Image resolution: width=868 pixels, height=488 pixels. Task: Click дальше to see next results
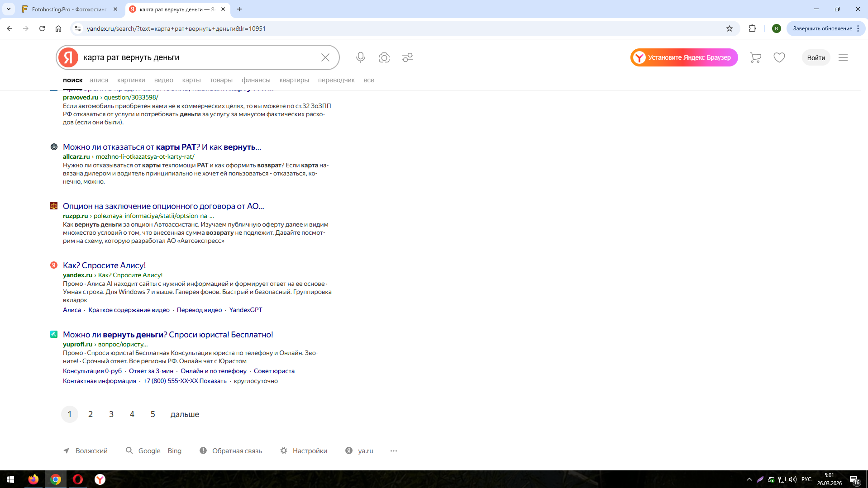click(x=185, y=414)
